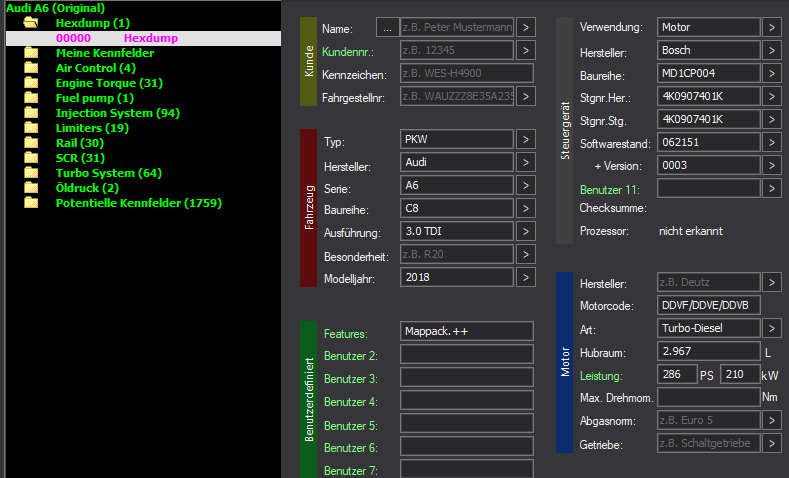The height and width of the screenshot is (478, 789).
Task: Click the Leistung kW field showing 210
Action: pos(740,374)
